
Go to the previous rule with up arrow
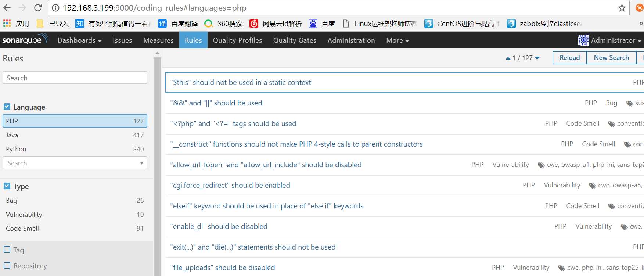point(508,58)
